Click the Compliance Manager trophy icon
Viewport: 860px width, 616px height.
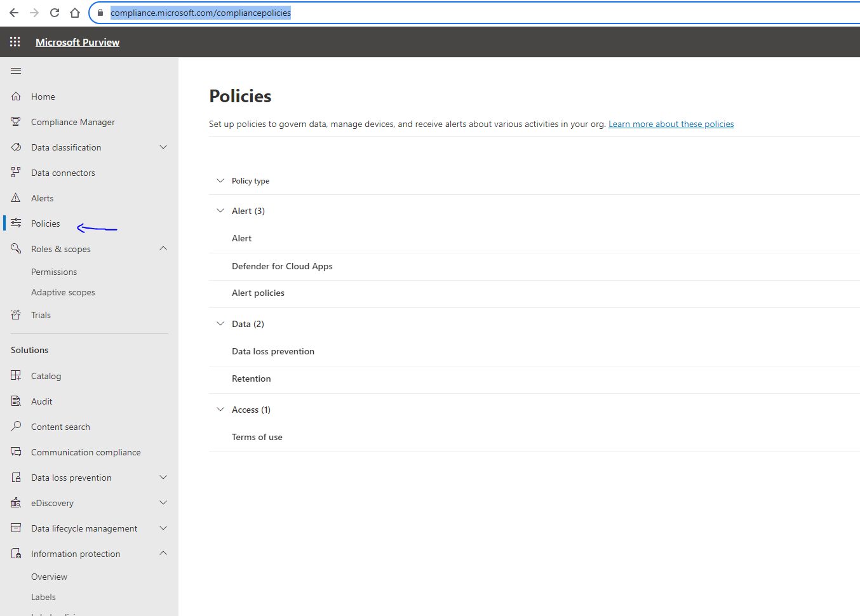point(16,121)
